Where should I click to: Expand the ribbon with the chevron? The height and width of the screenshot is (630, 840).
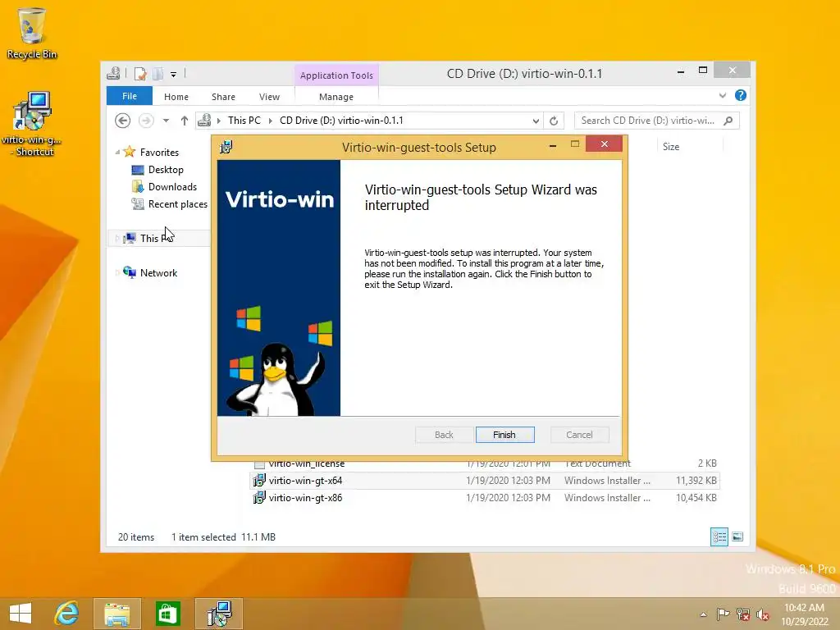723,95
